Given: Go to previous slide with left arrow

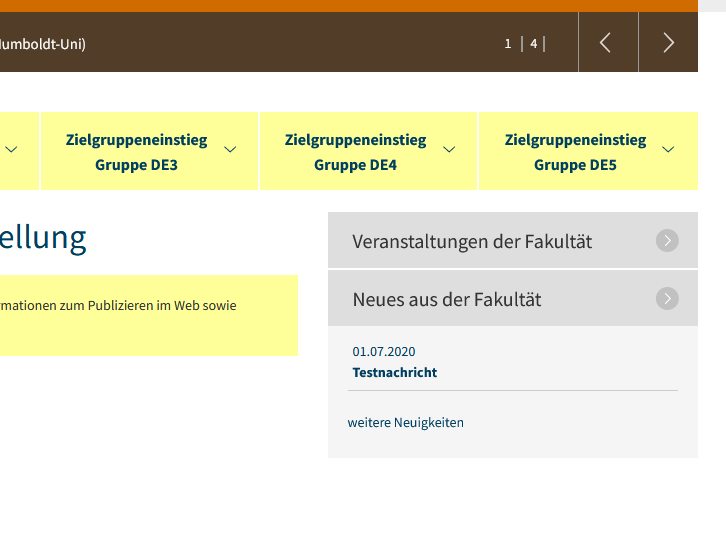Looking at the screenshot, I should 607,42.
